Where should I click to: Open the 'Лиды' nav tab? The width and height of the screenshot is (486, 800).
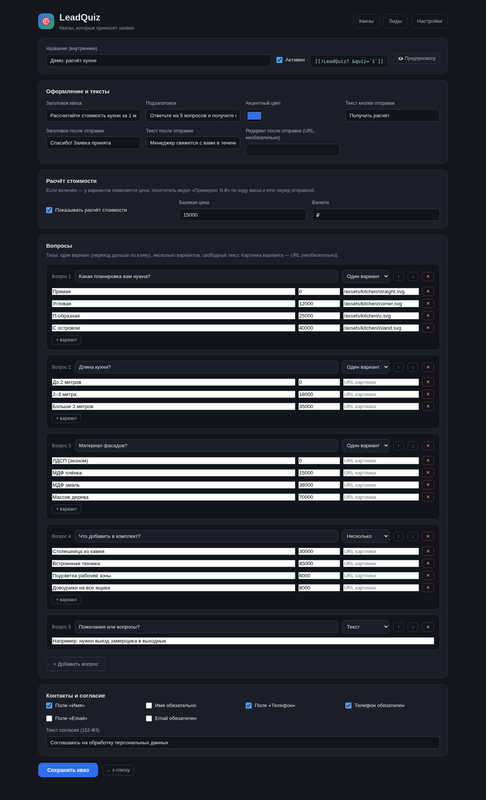395,21
